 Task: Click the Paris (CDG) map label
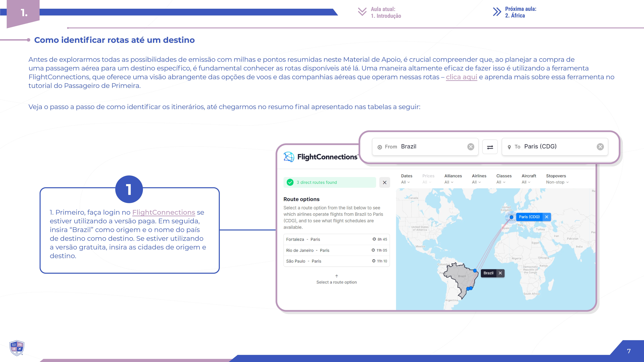(529, 217)
